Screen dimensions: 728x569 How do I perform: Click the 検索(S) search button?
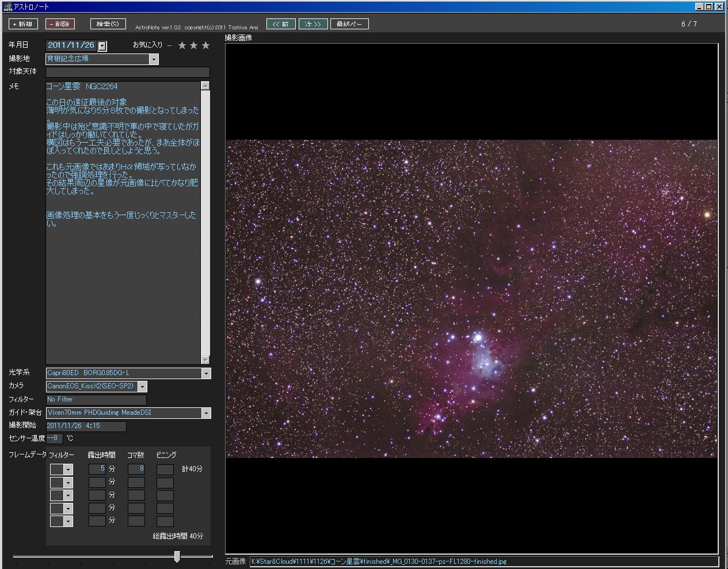pos(108,24)
